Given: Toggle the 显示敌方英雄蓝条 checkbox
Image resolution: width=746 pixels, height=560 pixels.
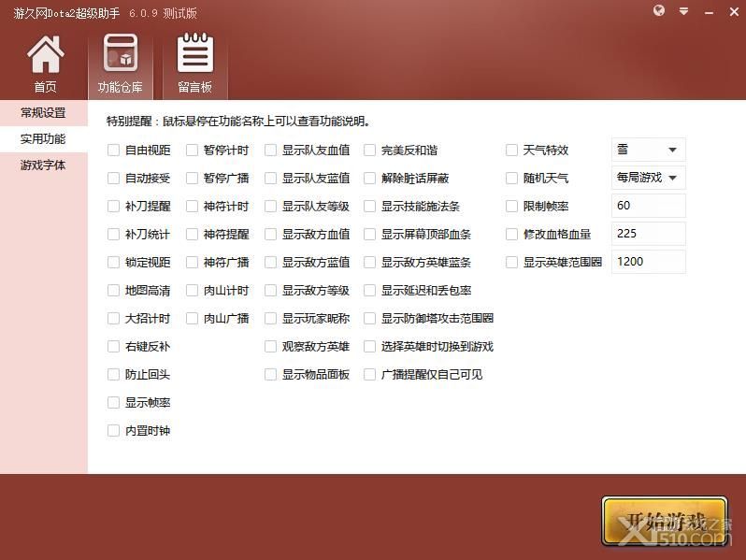Looking at the screenshot, I should (369, 263).
